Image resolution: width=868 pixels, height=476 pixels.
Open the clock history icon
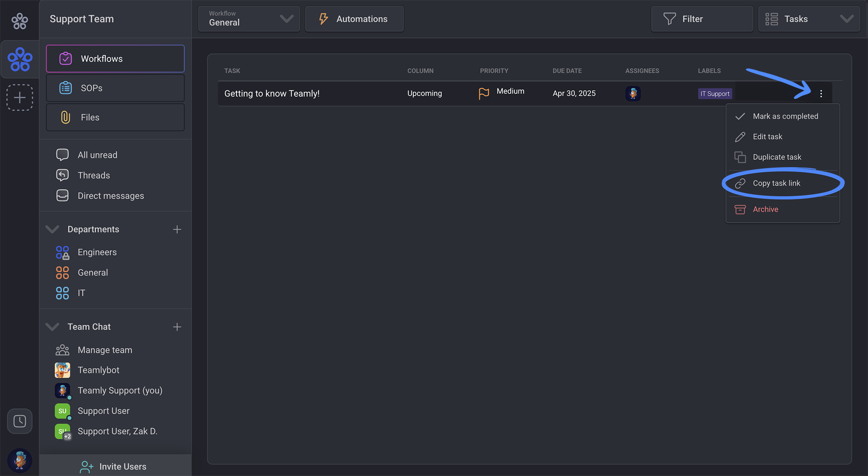click(20, 421)
